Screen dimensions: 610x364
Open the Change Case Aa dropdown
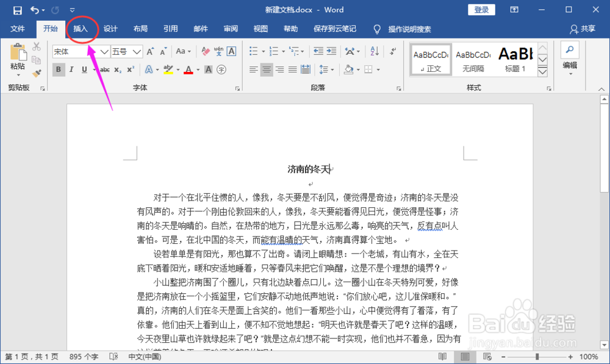183,51
